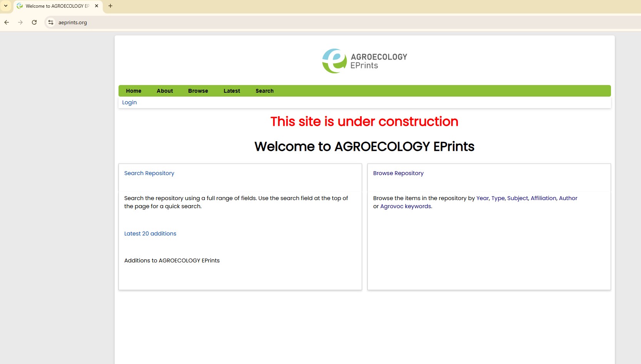The image size is (641, 364).
Task: Click the AGROECOLOGY EPrints logo
Action: (x=364, y=61)
